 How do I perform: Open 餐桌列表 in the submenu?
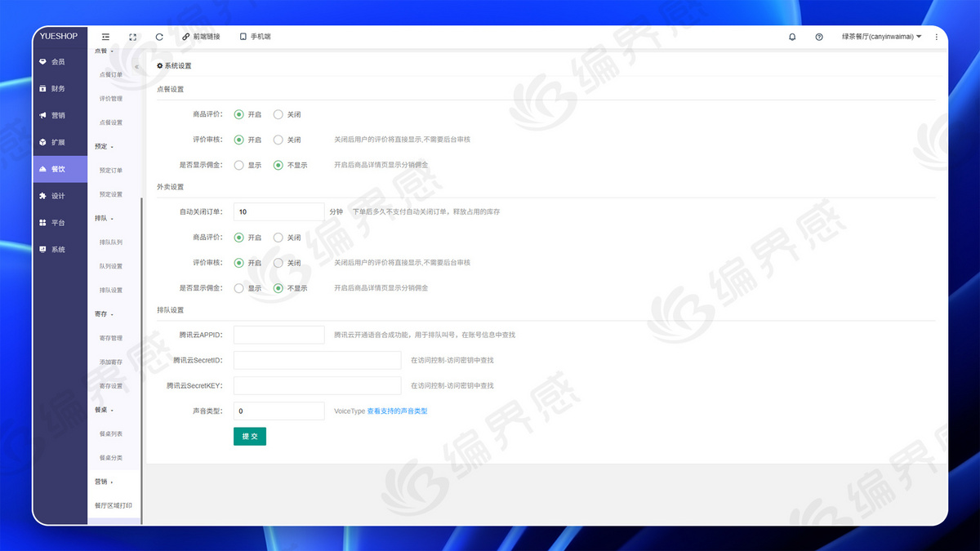(x=111, y=433)
